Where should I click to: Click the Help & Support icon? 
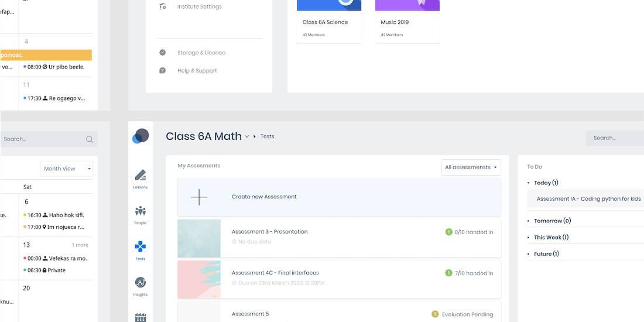click(x=163, y=71)
